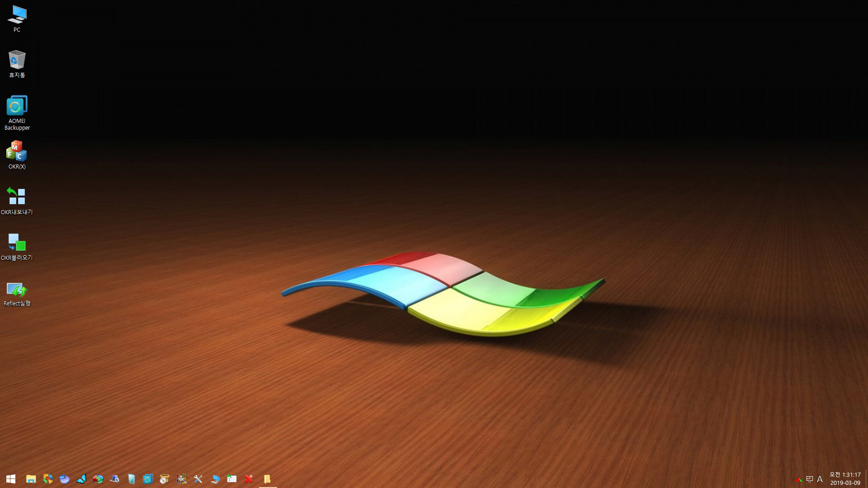Open the clock showing 오전 1:31:17
The height and width of the screenshot is (488, 868).
[x=845, y=479]
